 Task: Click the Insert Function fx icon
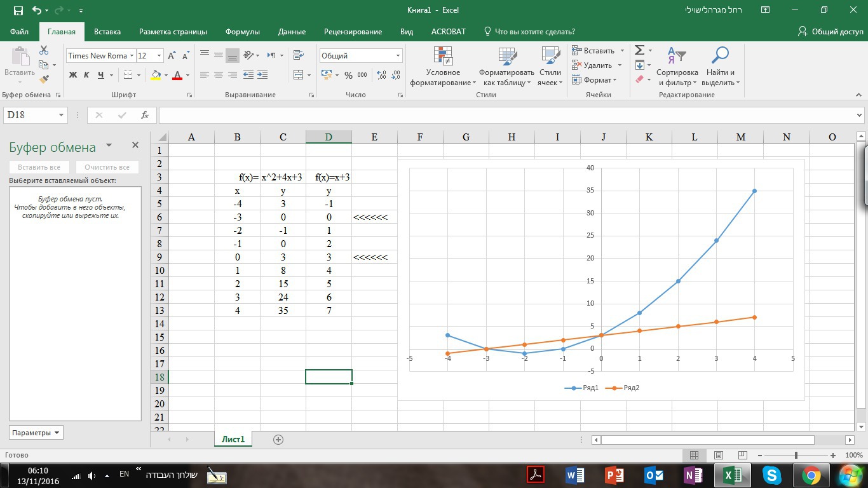pyautogui.click(x=145, y=115)
